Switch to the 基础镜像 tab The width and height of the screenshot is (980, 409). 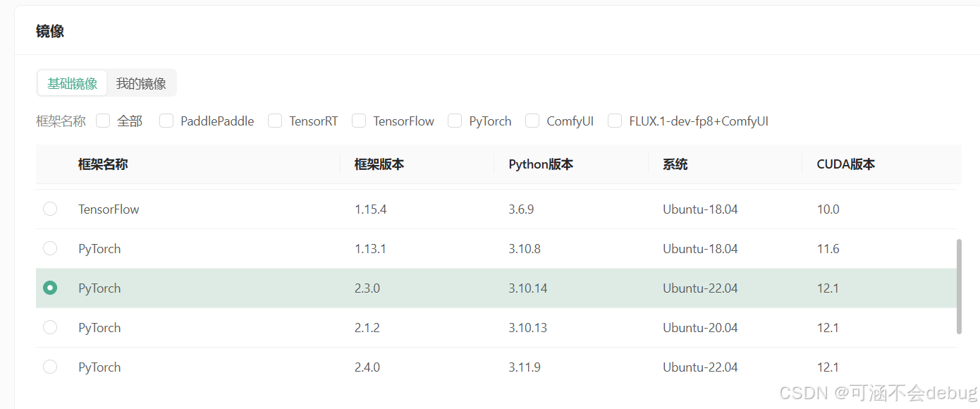72,83
